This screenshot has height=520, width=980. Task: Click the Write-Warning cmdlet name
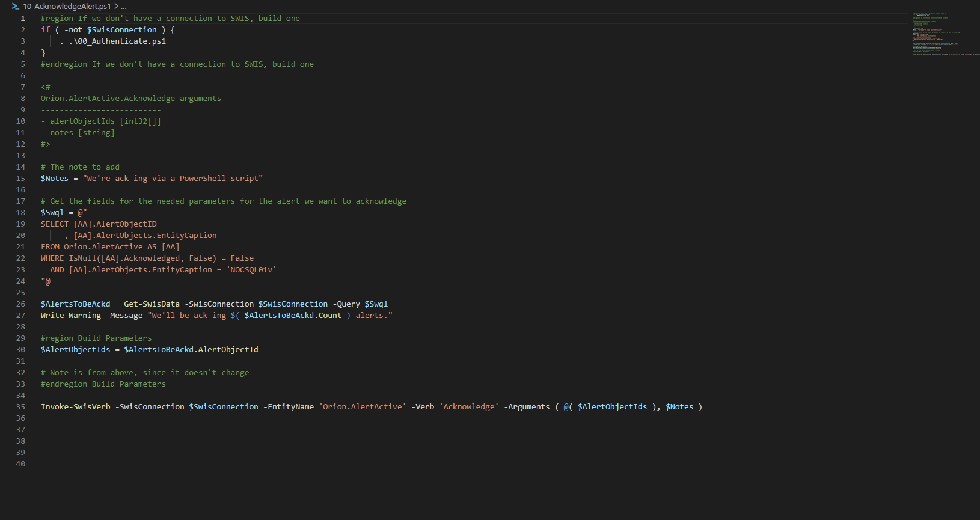[x=71, y=315]
